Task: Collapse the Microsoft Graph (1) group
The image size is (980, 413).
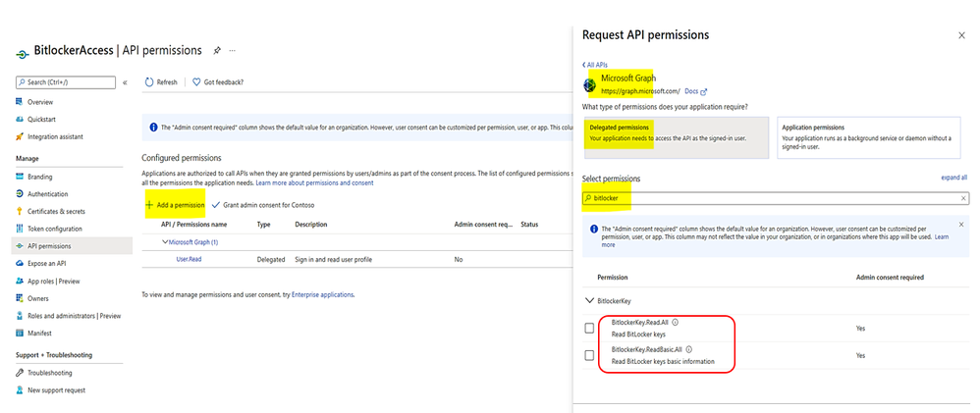Action: [165, 241]
